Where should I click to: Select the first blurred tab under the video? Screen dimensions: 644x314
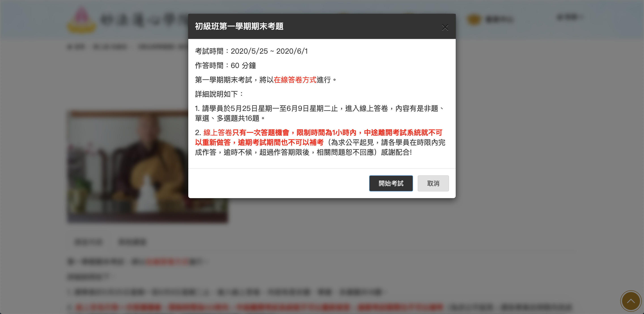tap(88, 242)
